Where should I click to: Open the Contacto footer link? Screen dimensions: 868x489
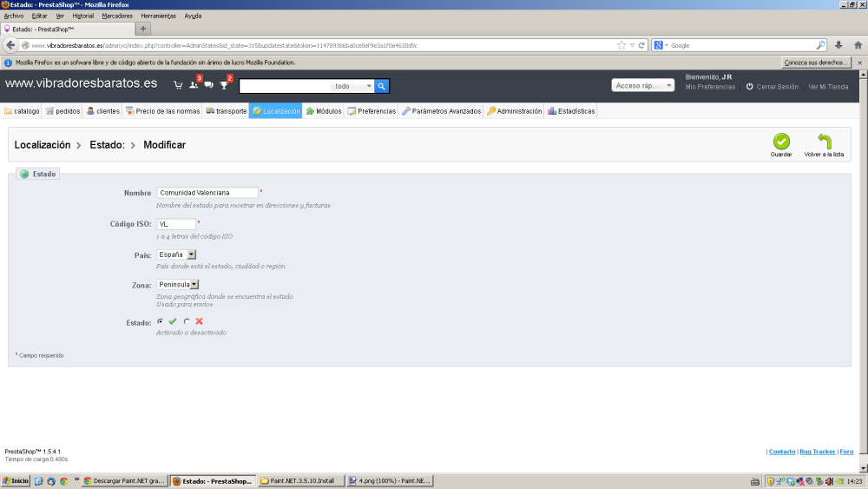pyautogui.click(x=782, y=452)
